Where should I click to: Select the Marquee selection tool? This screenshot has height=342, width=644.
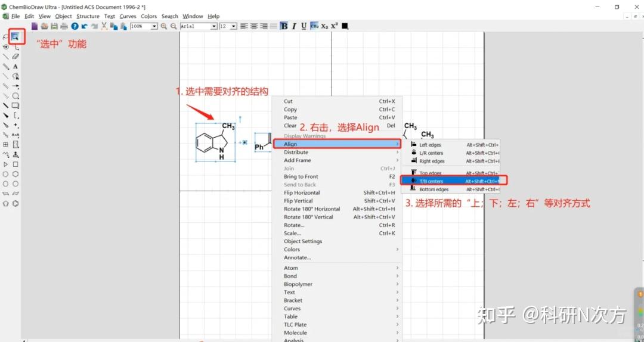point(15,37)
